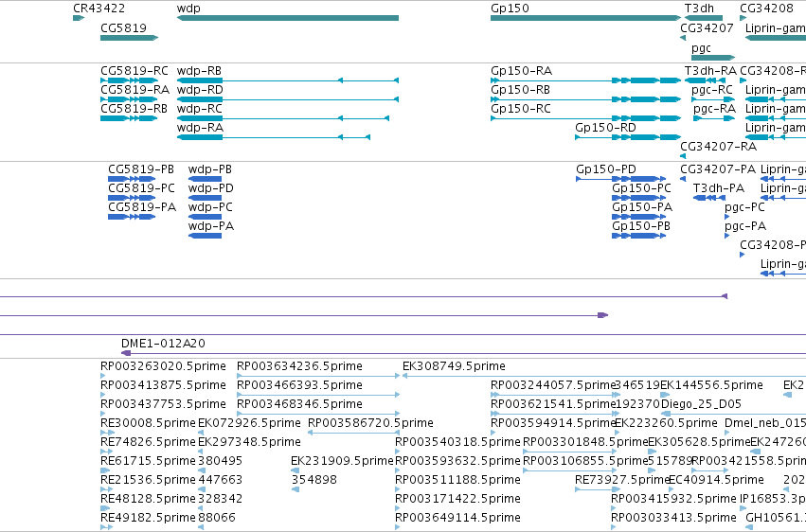Open the T3dh gene feature
Image resolution: width=806 pixels, height=532 pixels.
(x=704, y=18)
